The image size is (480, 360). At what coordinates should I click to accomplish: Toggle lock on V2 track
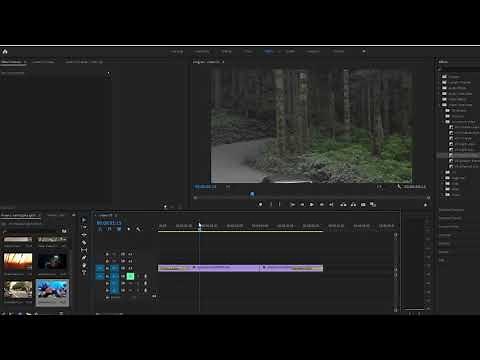coord(107,261)
